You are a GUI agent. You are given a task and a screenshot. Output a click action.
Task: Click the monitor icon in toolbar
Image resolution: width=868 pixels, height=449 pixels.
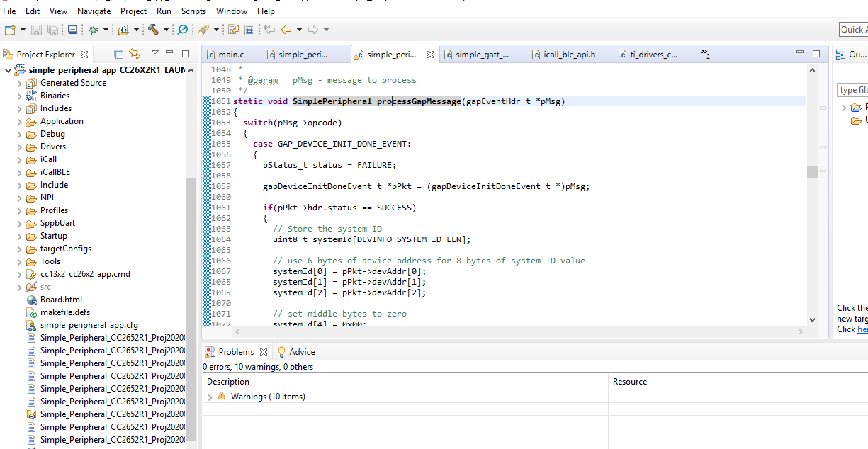[x=72, y=30]
